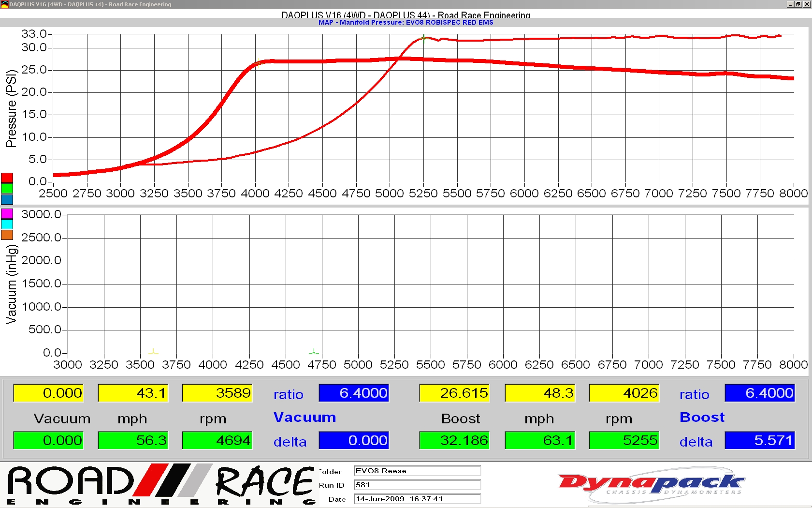Click the Vacuum ratio value 6.4000

354,393
